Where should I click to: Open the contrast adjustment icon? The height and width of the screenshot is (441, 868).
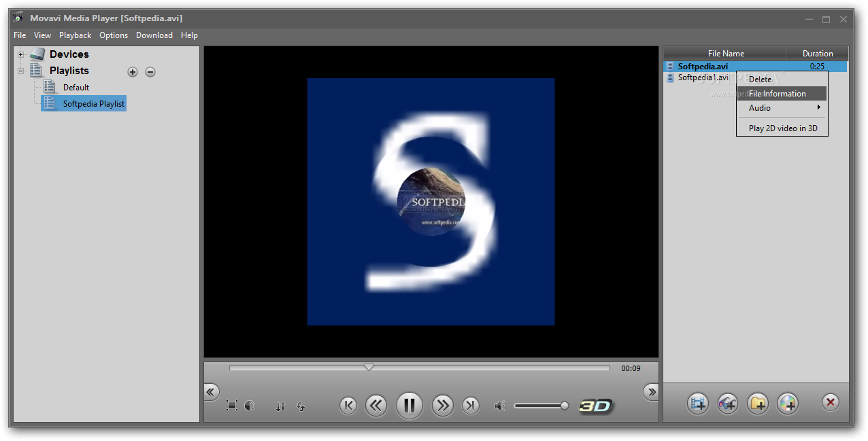point(250,406)
